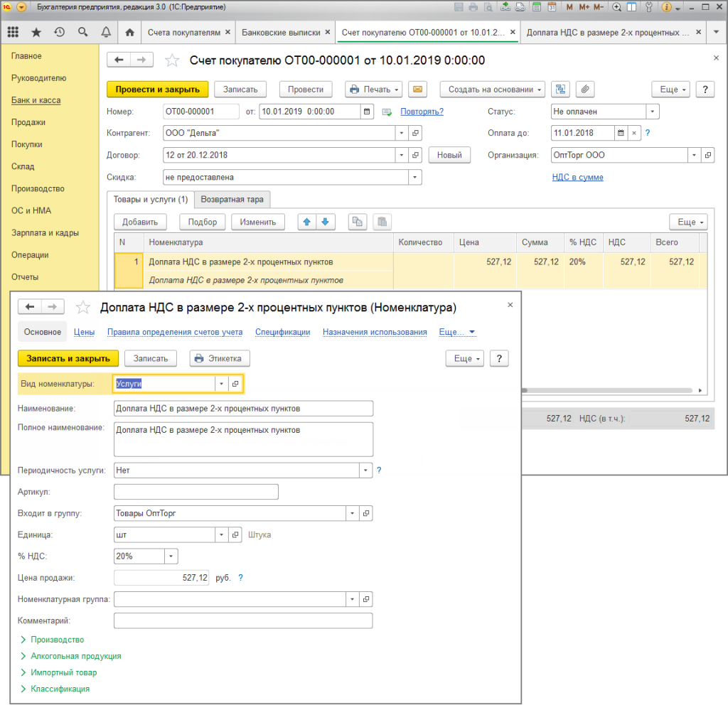Click the Подбор button
This screenshot has height=705, width=728.
coord(203,222)
